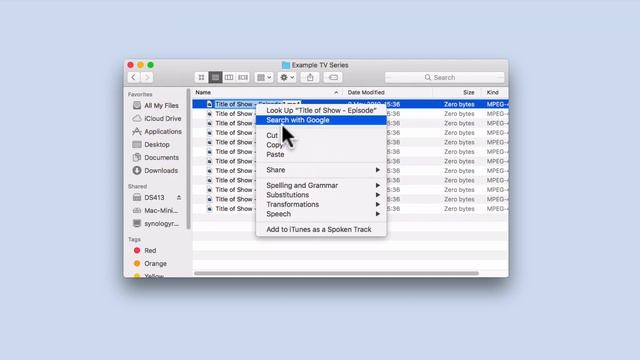
Task: Sort by the Name column header
Action: pyautogui.click(x=267, y=93)
